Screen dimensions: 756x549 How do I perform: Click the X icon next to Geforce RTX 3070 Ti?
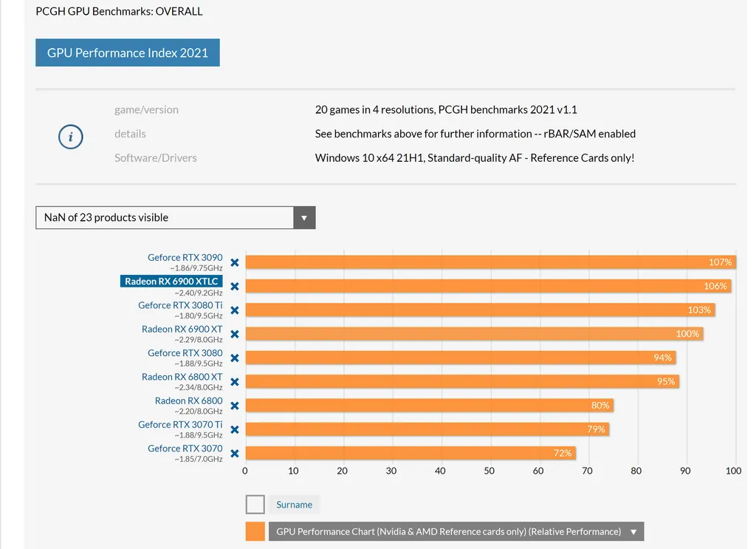point(234,429)
